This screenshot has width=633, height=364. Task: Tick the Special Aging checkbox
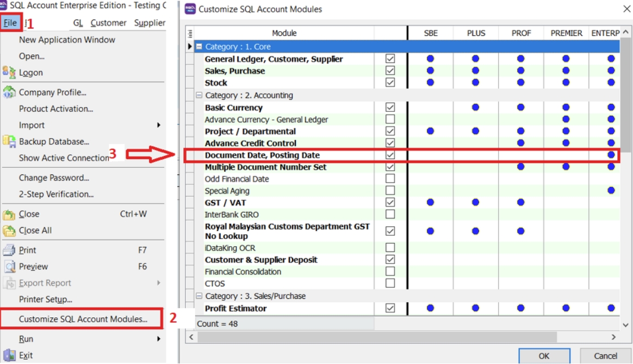click(390, 191)
